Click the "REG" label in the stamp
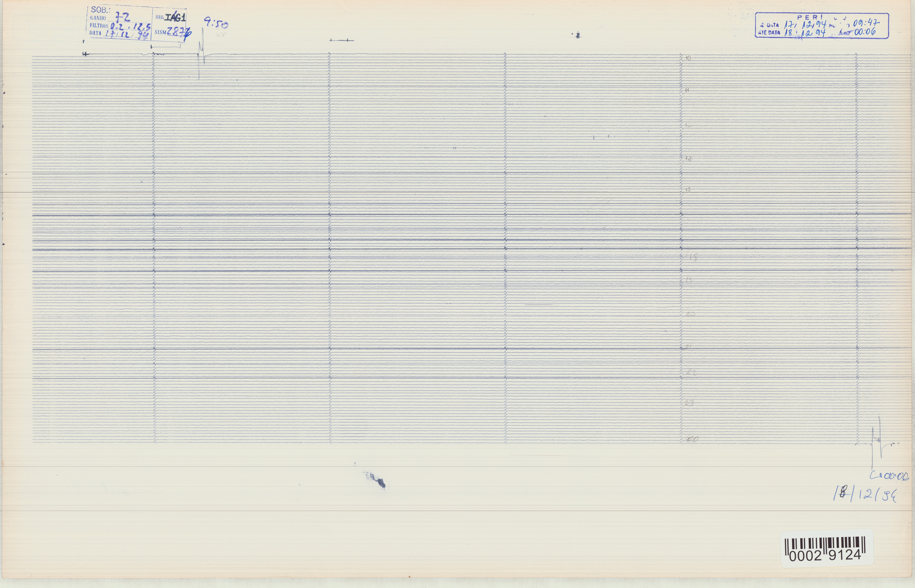 pos(160,17)
